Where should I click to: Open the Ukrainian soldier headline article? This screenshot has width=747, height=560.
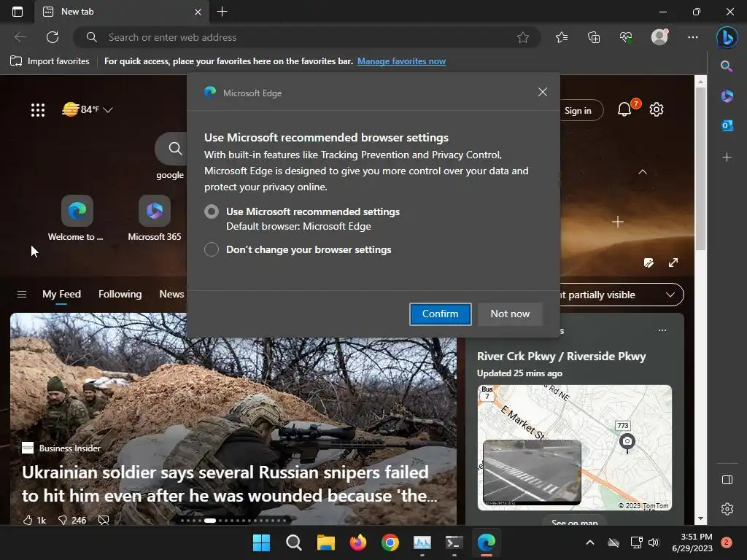(230, 484)
